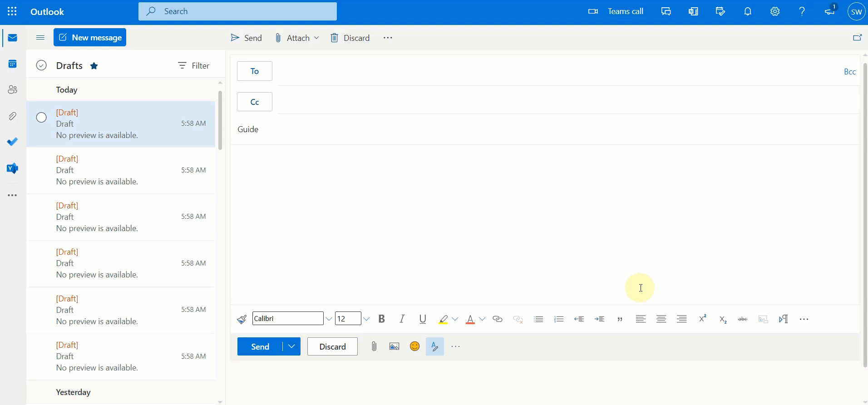Click Discard in the top toolbar

350,38
